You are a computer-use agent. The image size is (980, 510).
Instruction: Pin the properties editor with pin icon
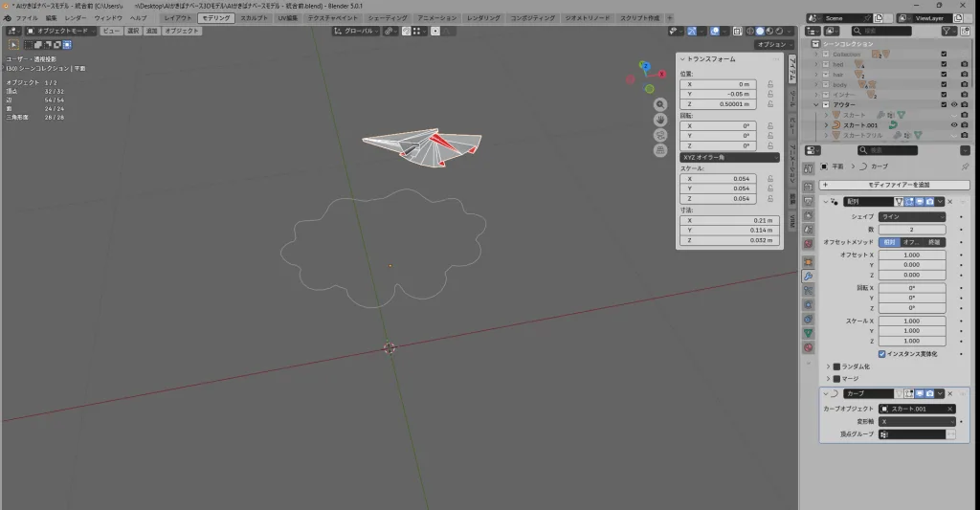(x=964, y=166)
